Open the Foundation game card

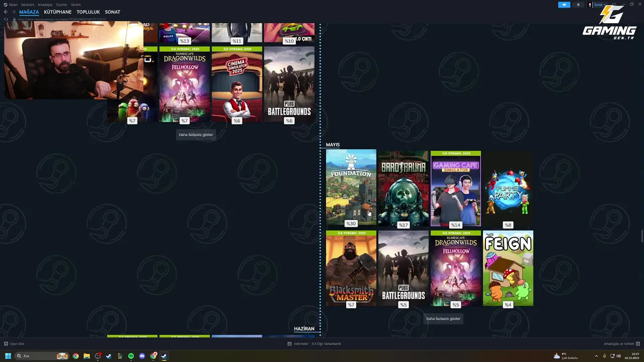point(351,188)
